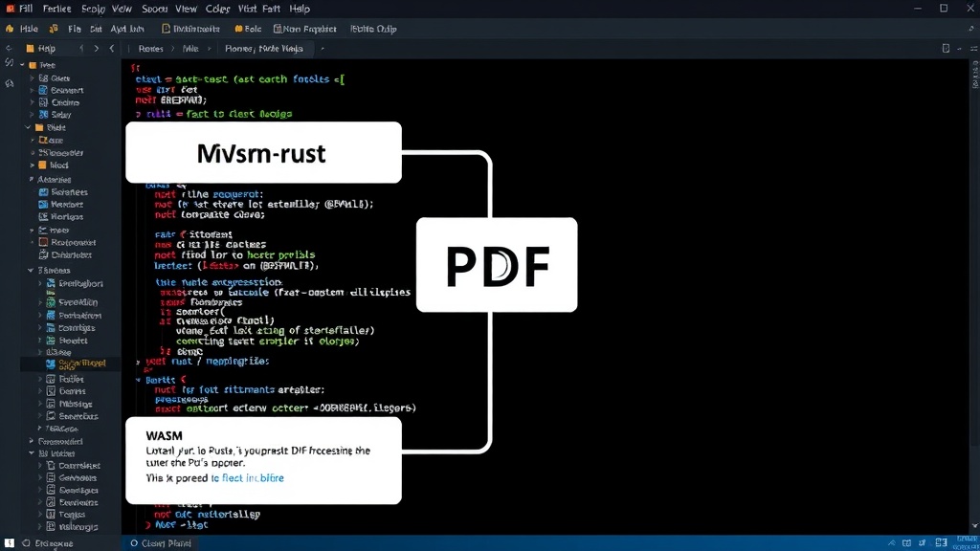Click the file icon beside Toggs
The image size is (980, 551).
tap(52, 514)
